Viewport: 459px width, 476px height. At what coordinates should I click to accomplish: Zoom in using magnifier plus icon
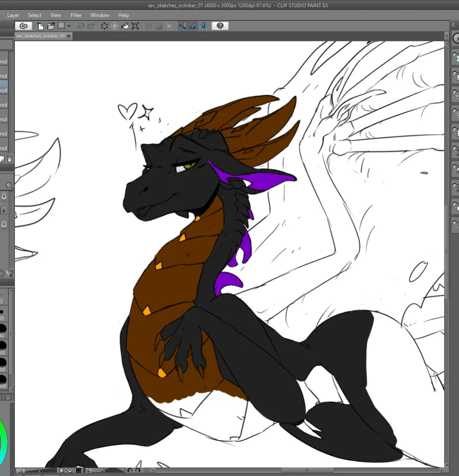[x=70, y=470]
